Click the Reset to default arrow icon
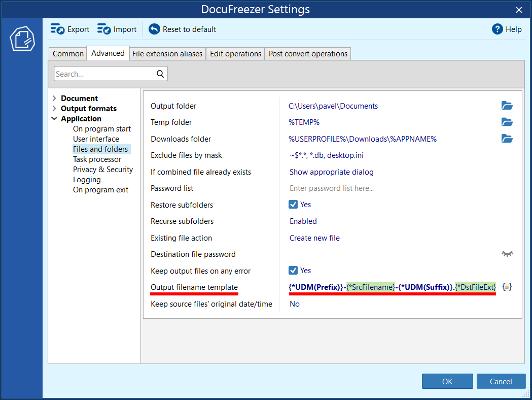 click(154, 29)
